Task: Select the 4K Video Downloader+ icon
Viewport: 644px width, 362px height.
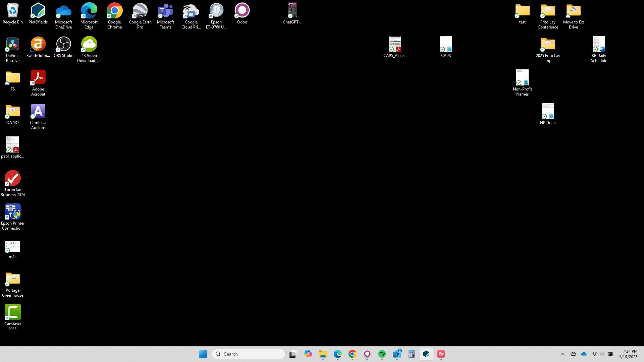Action: coord(89,45)
